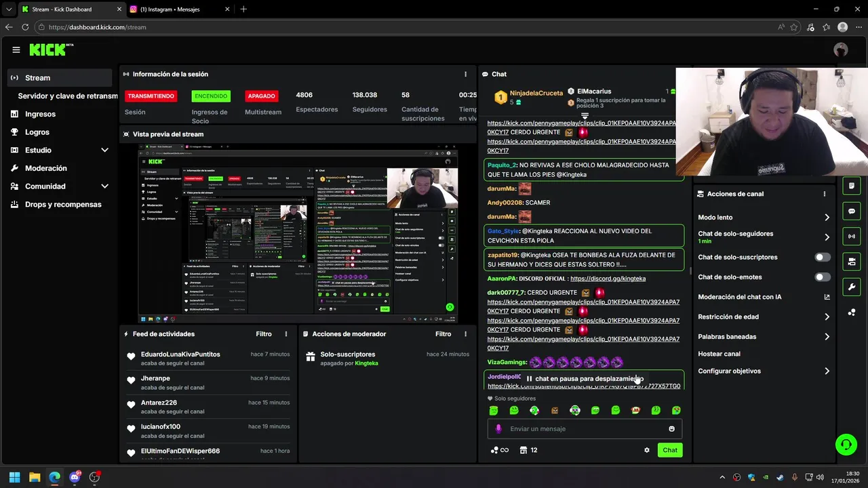Open the hamburger menu beside the Kick logo

tap(16, 49)
